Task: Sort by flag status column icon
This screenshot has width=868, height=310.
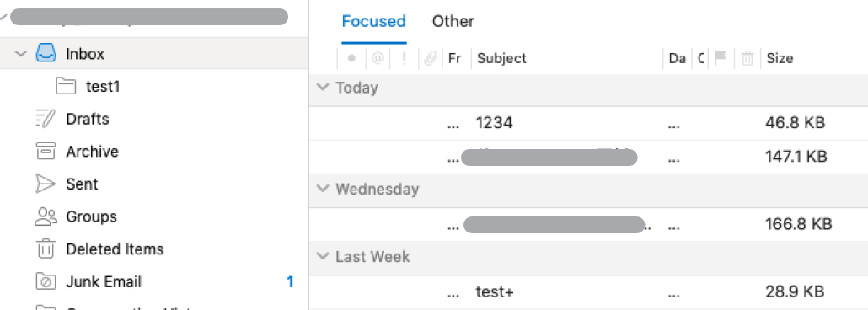Action: [x=721, y=57]
